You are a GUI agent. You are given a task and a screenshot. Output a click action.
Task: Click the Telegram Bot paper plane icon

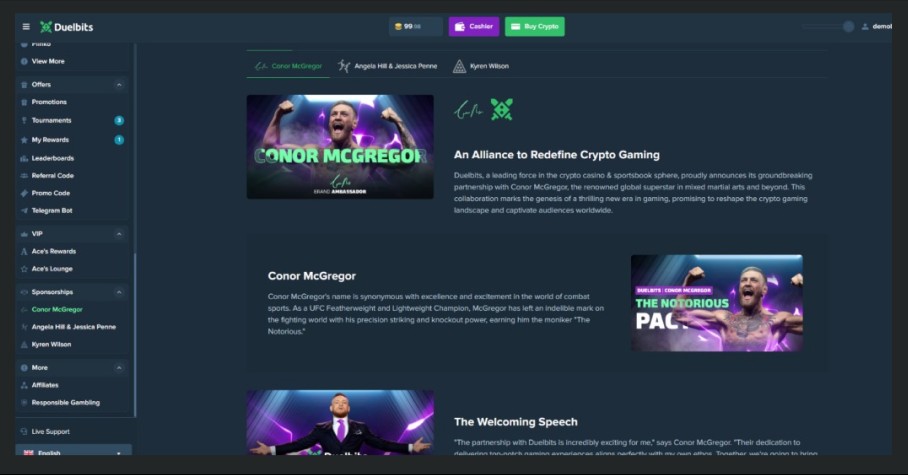[24, 211]
